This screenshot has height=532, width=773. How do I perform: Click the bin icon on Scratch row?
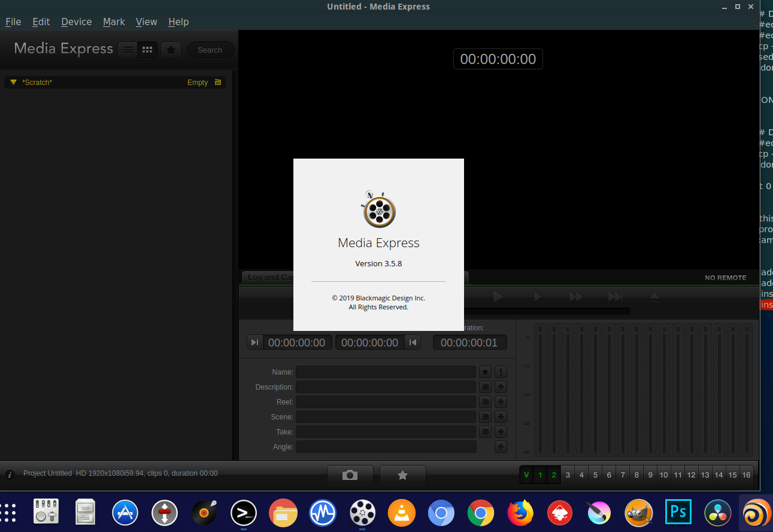click(x=217, y=83)
